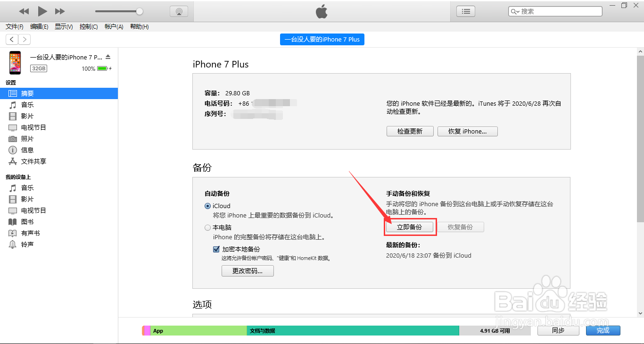
Task: Click the 立即备份 button
Action: pyautogui.click(x=410, y=227)
